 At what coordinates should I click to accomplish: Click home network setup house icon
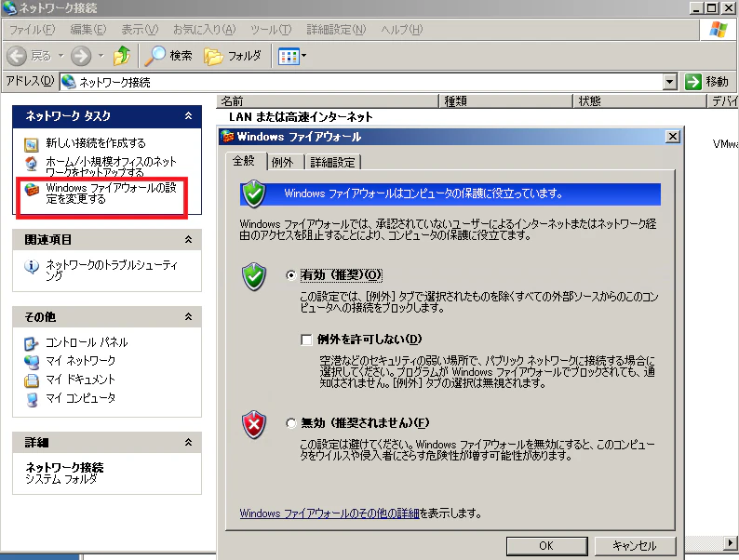click(x=31, y=164)
